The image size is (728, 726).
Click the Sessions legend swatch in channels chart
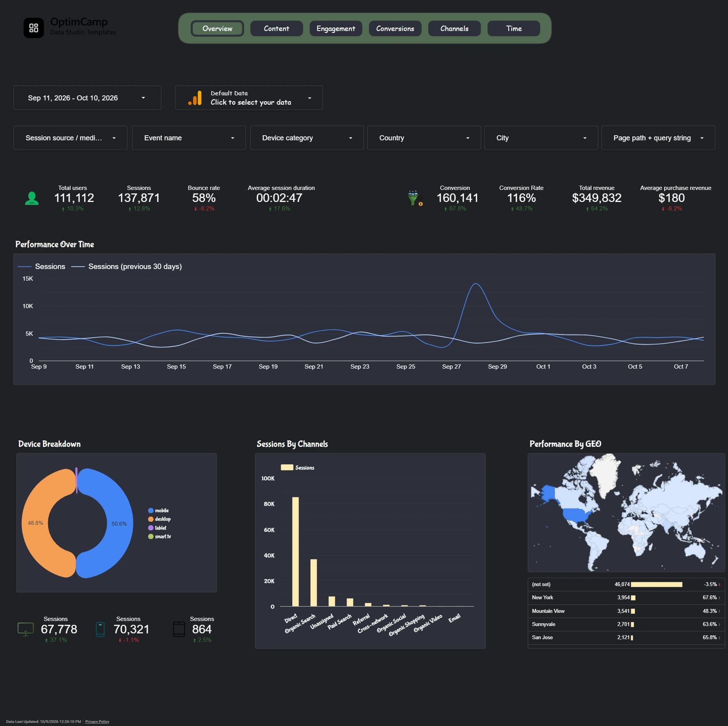(287, 467)
